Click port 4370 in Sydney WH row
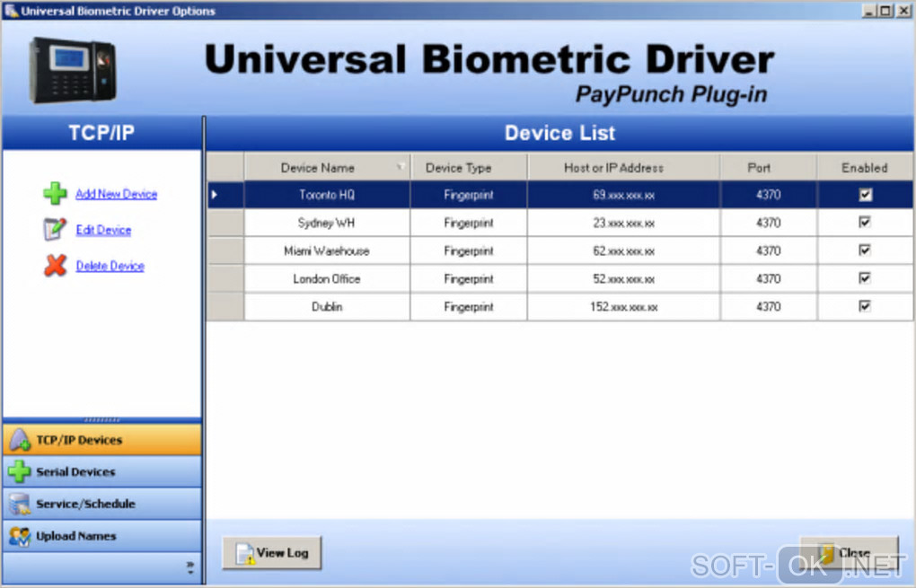The image size is (916, 588). click(768, 223)
